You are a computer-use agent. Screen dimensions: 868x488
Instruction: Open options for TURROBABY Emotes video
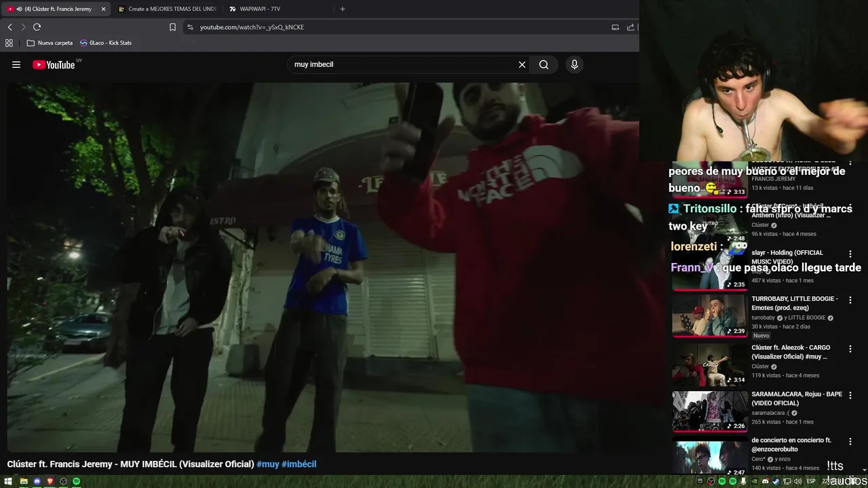point(850,300)
